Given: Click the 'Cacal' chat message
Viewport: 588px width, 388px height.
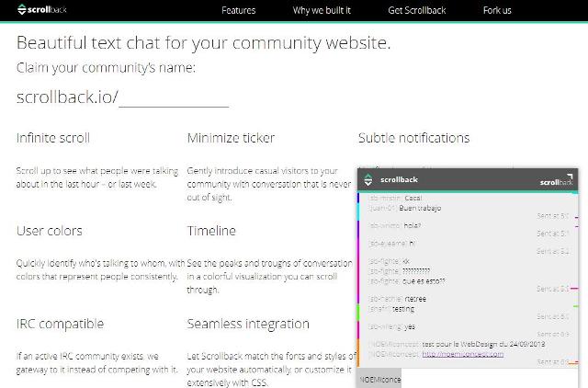Looking at the screenshot, I should [413, 198].
